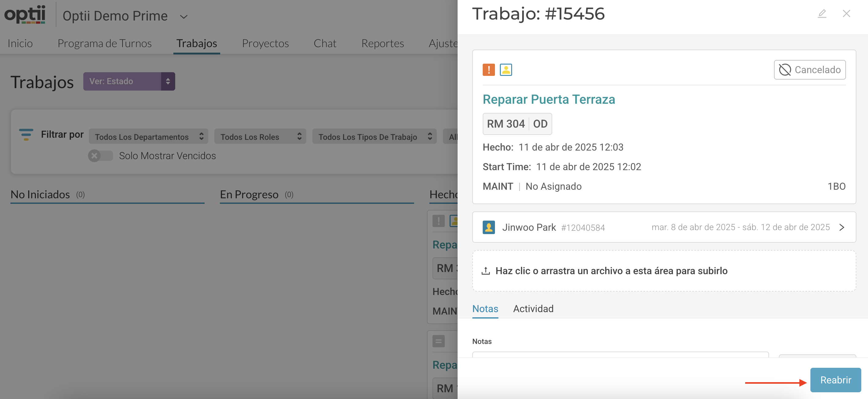Open Todos Los Tipos De Trabajo dropdown

pos(374,136)
